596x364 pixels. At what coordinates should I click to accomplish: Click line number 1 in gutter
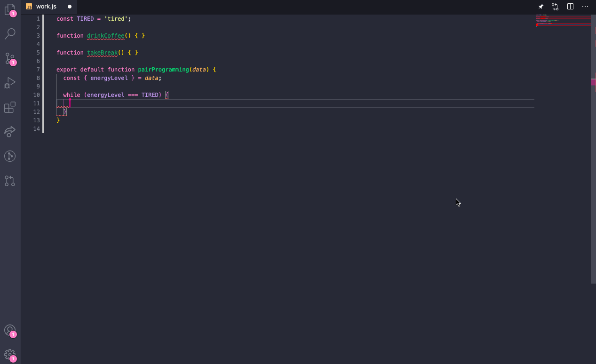pyautogui.click(x=38, y=19)
